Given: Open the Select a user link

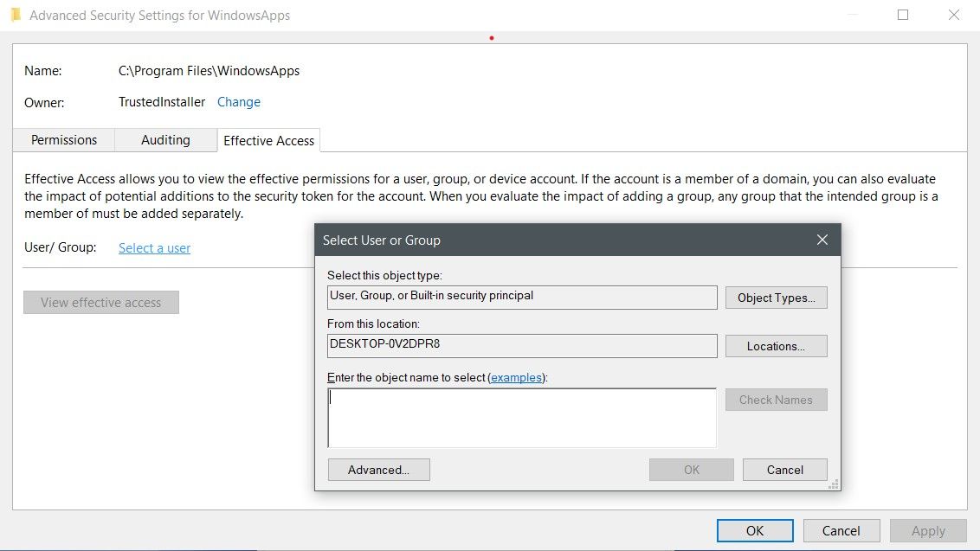Looking at the screenshot, I should 153,247.
